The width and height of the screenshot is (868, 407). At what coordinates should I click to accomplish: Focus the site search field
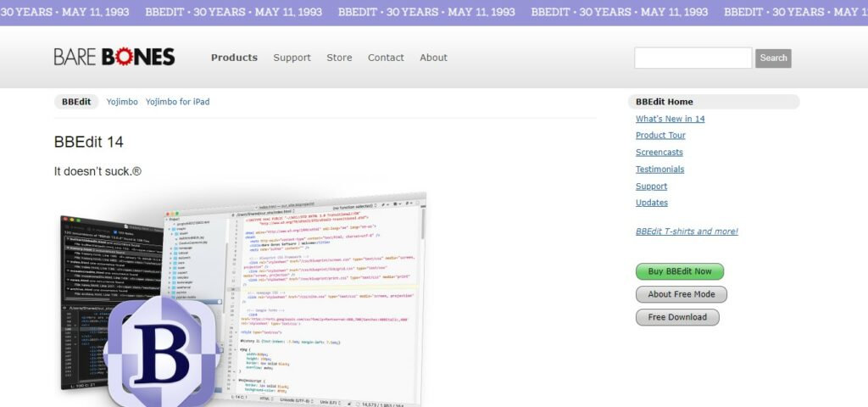[x=693, y=58]
